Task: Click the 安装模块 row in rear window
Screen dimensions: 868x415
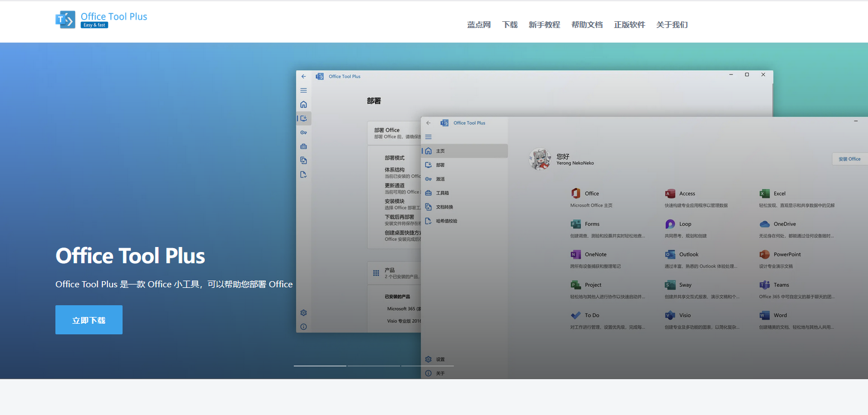Action: (395, 201)
